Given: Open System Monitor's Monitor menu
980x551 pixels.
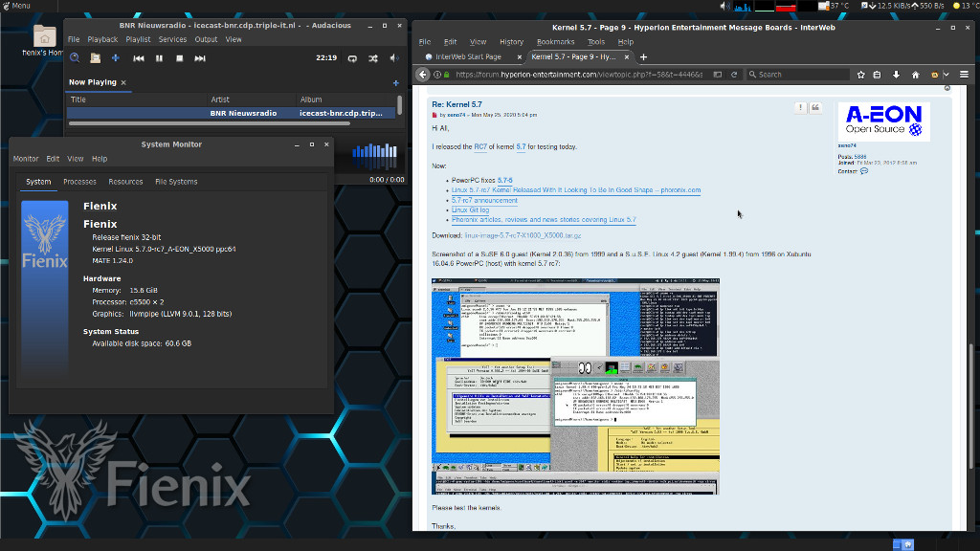Looking at the screenshot, I should pyautogui.click(x=26, y=159).
